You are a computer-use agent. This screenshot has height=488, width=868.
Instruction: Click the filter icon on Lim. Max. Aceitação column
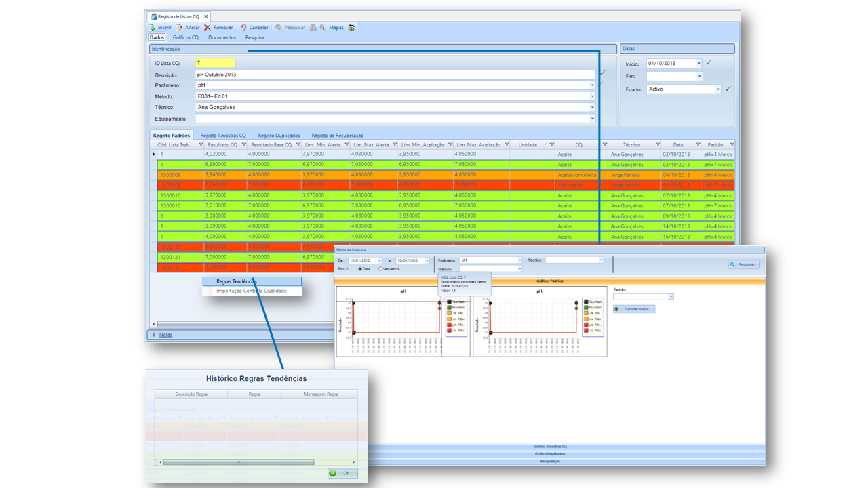(506, 145)
